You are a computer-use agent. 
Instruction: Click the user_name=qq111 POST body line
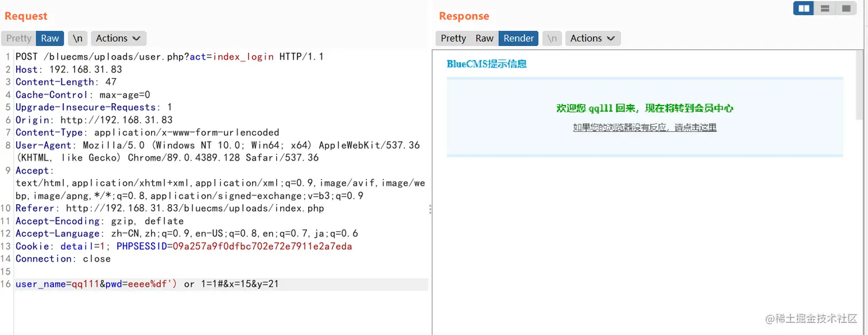(x=147, y=284)
